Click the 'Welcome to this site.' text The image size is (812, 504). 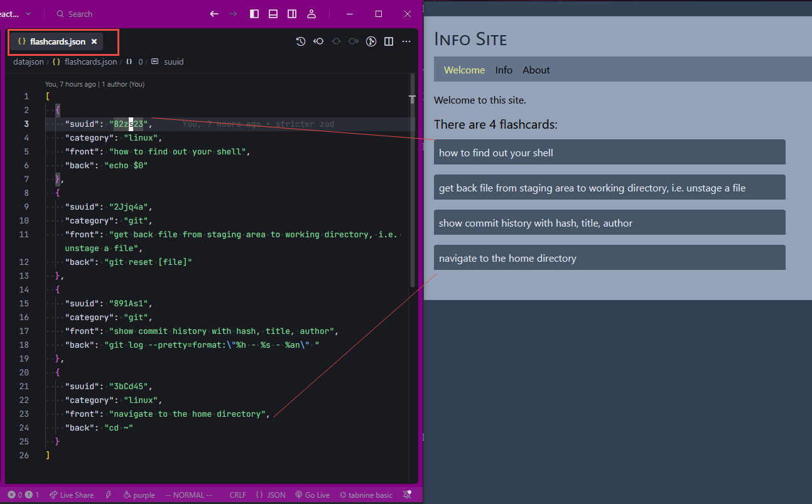click(480, 100)
